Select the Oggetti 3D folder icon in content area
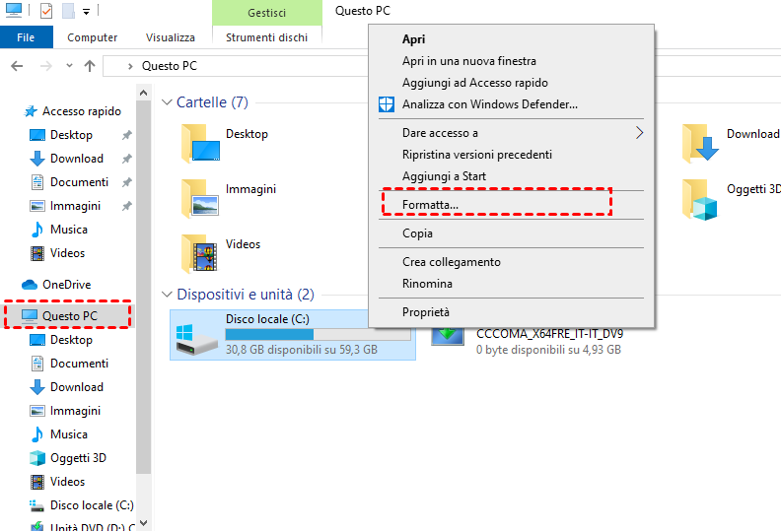This screenshot has height=532, width=781. (x=700, y=200)
